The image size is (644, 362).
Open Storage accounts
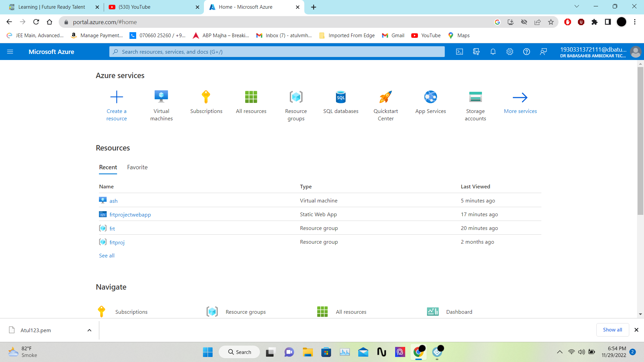(475, 106)
